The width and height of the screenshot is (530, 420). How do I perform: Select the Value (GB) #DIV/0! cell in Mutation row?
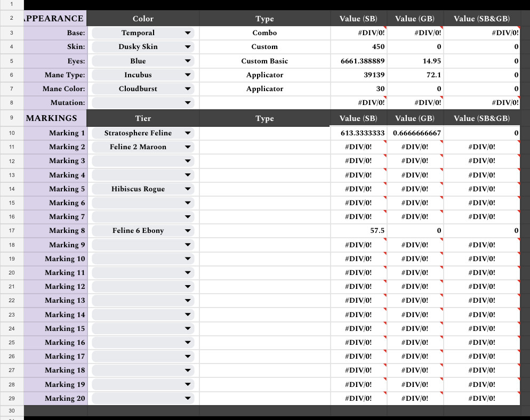click(x=415, y=102)
